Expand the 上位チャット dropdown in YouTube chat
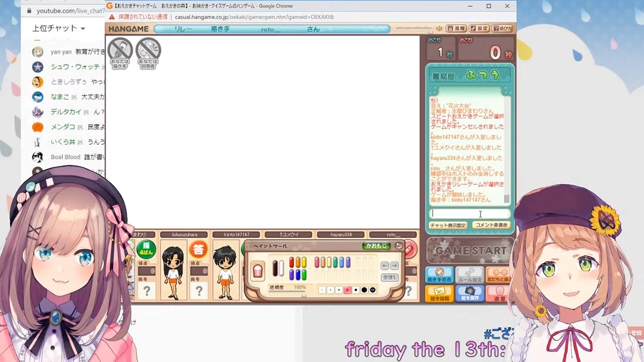This screenshot has width=644, height=362. 59,28
